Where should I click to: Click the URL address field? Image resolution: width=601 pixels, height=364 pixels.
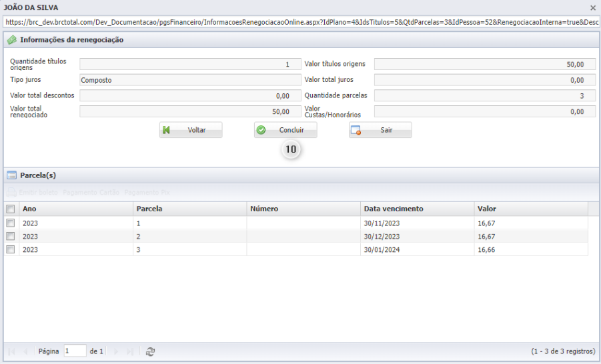point(301,22)
